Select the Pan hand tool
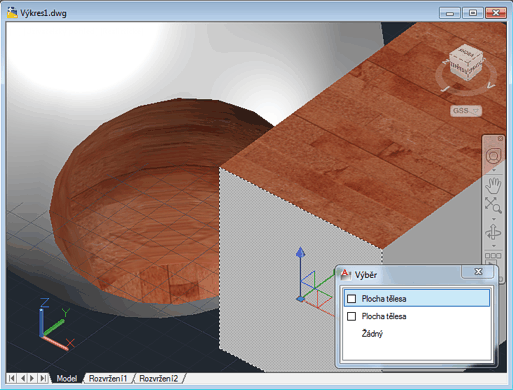513x390 pixels. click(494, 185)
